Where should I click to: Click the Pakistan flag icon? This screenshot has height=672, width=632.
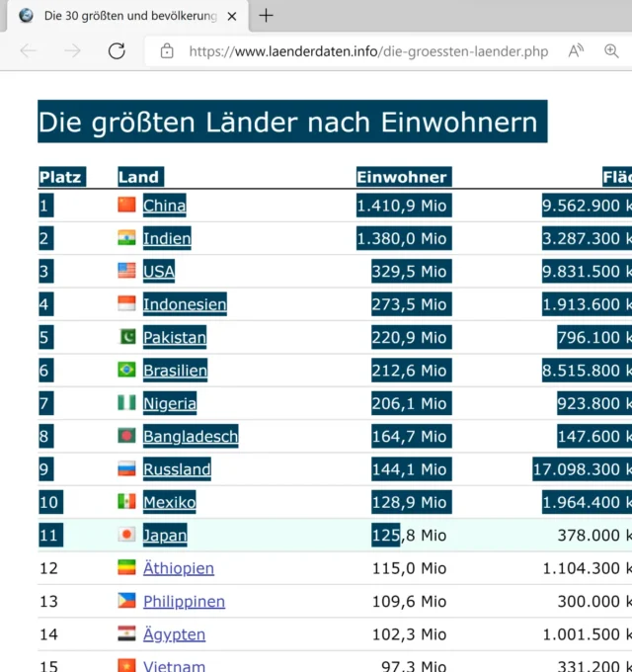pyautogui.click(x=126, y=337)
